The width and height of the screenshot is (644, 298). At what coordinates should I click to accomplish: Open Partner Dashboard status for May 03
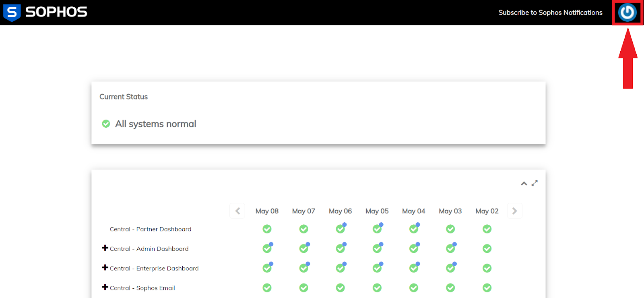click(x=450, y=229)
